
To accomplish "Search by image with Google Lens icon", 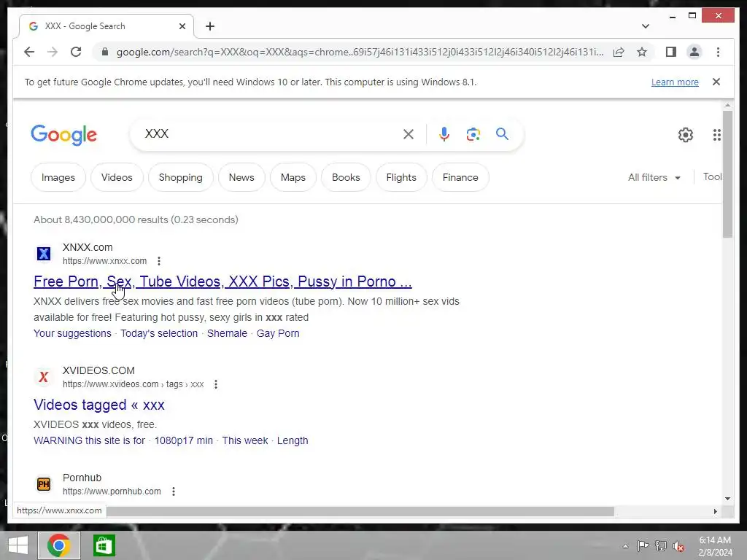I will tap(473, 134).
